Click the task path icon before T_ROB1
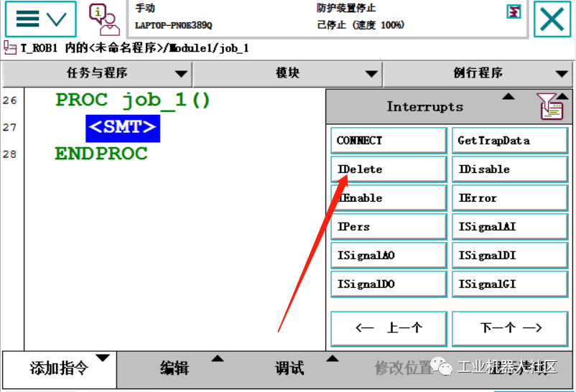The width and height of the screenshot is (576, 392). 10,48
